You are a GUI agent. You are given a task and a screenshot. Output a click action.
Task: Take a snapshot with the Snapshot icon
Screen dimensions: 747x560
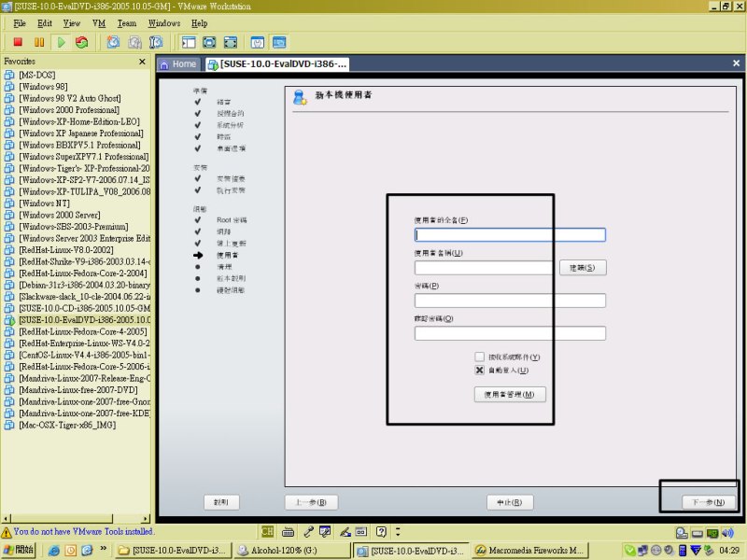[113, 42]
